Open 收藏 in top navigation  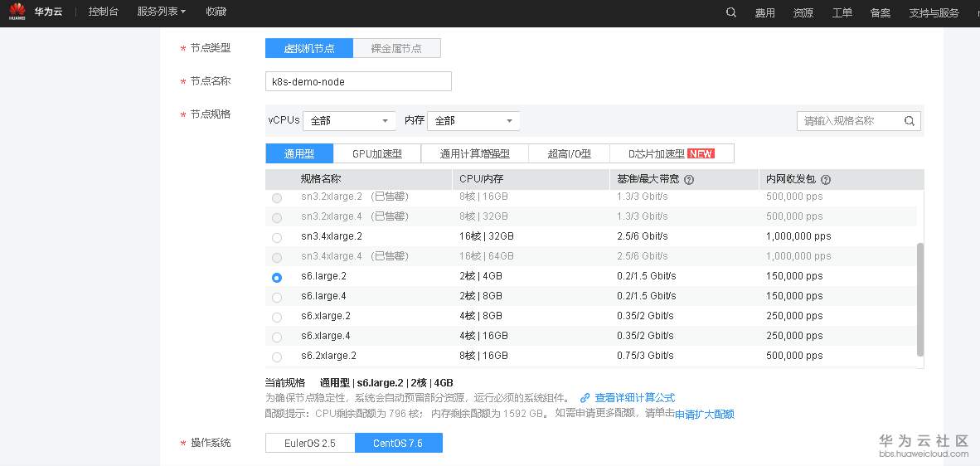point(216,12)
